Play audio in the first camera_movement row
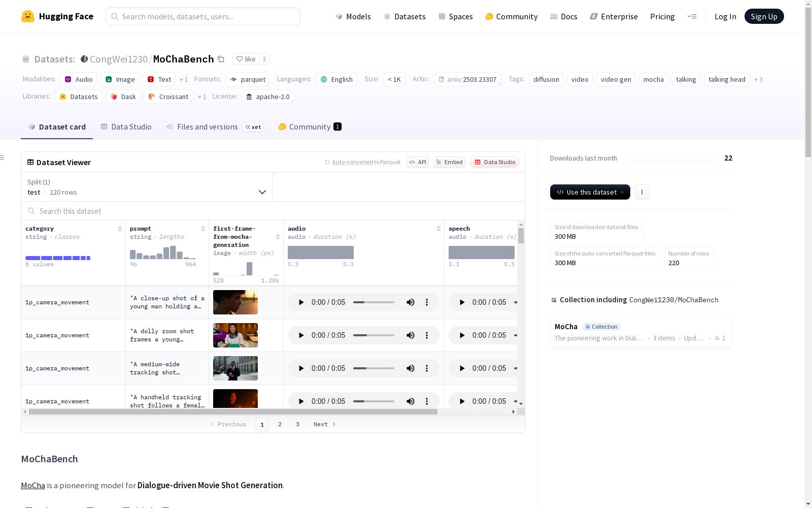 [x=301, y=302]
